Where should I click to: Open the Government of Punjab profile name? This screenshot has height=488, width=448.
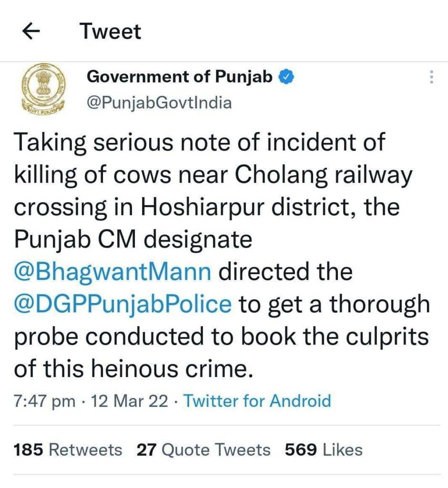click(x=179, y=76)
